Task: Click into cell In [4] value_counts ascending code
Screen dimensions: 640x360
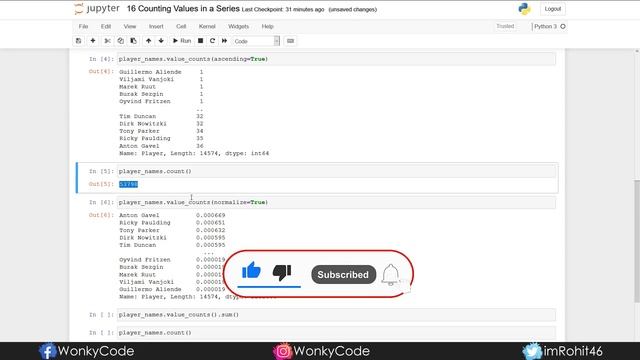Action: 336,59
